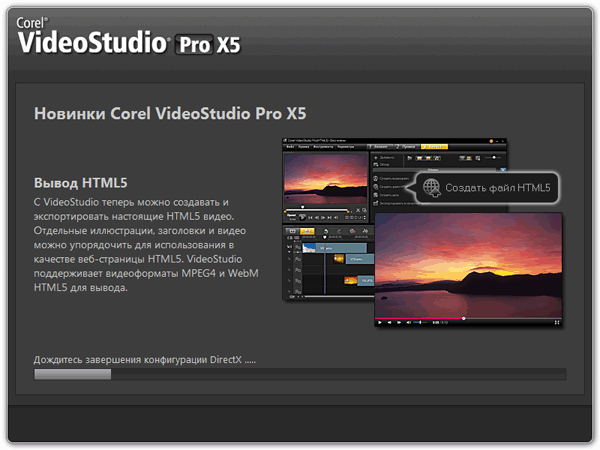Click the 'Новинки Corel VideoStudio Pro X5' heading

pyautogui.click(x=170, y=114)
